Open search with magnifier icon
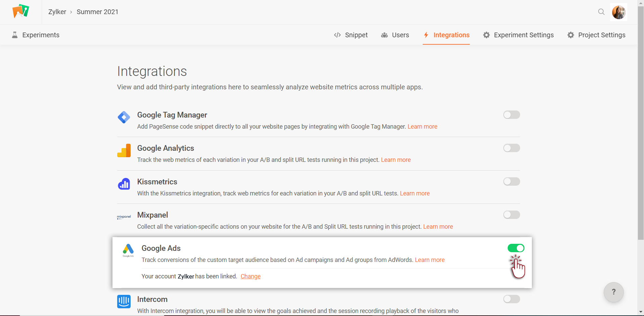Screen dimensions: 644x316 (601, 12)
